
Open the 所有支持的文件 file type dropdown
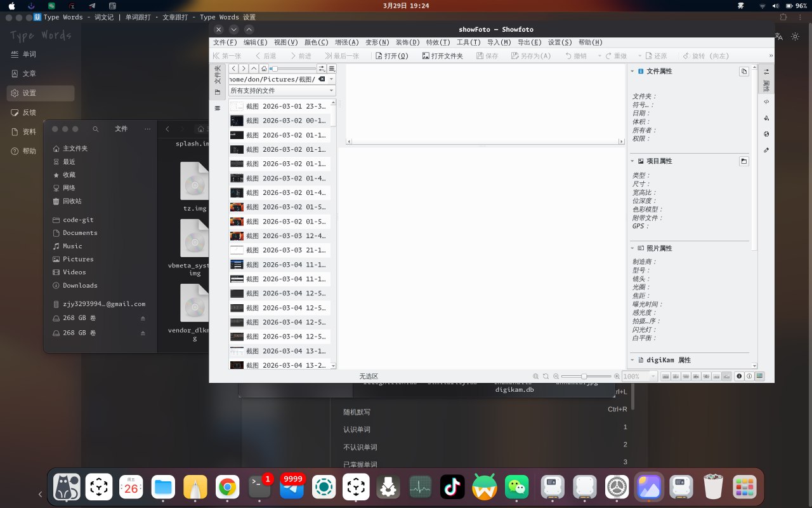click(282, 91)
